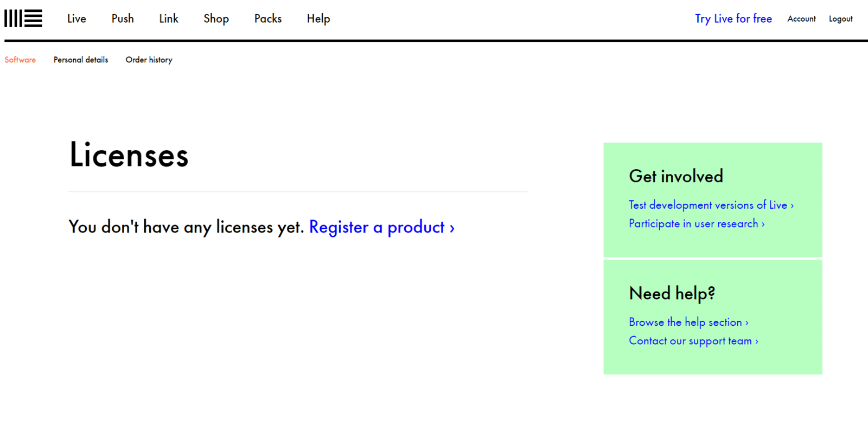Contact our support team link
Screen dimensions: 868x426
click(x=693, y=341)
